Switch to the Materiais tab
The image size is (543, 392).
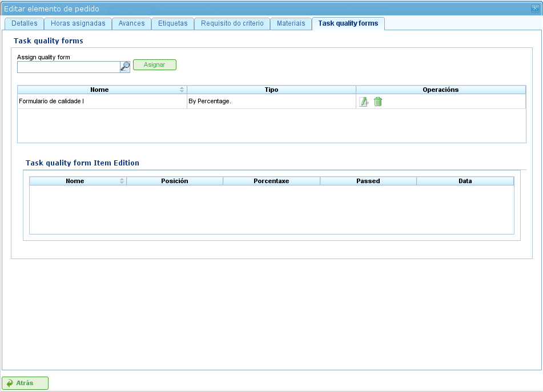tap(291, 23)
